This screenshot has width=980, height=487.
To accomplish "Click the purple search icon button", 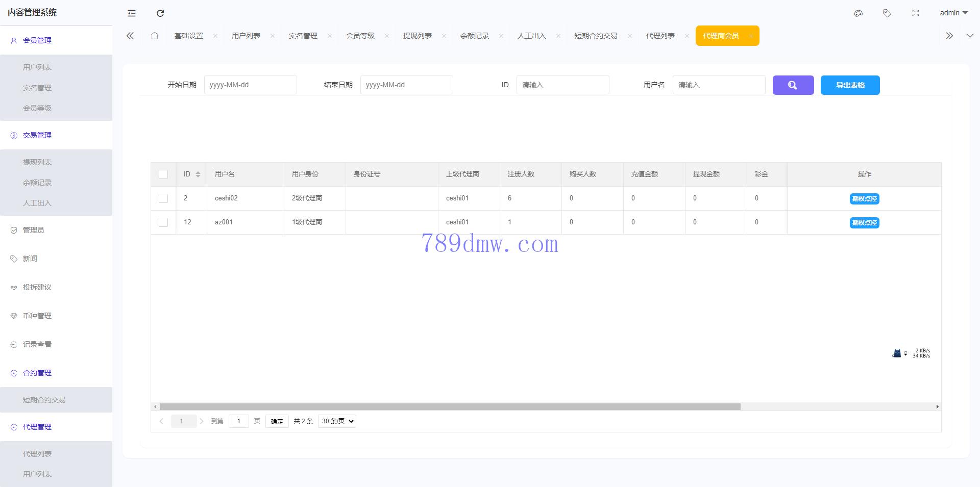I will coord(793,85).
